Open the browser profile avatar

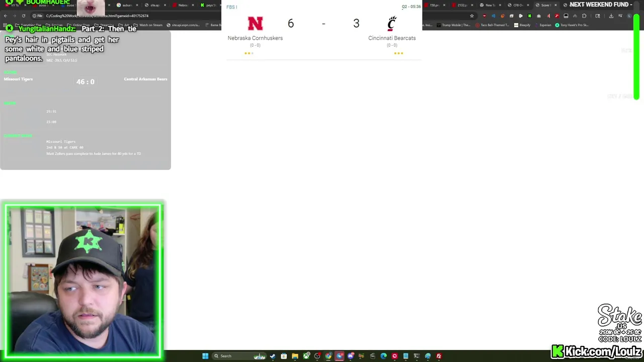point(629,16)
